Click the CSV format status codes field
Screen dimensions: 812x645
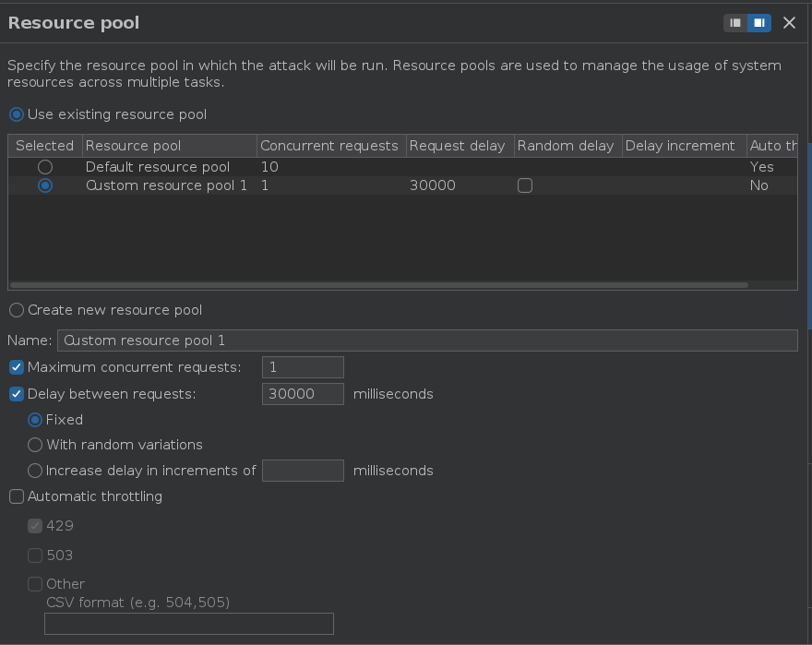(x=189, y=624)
